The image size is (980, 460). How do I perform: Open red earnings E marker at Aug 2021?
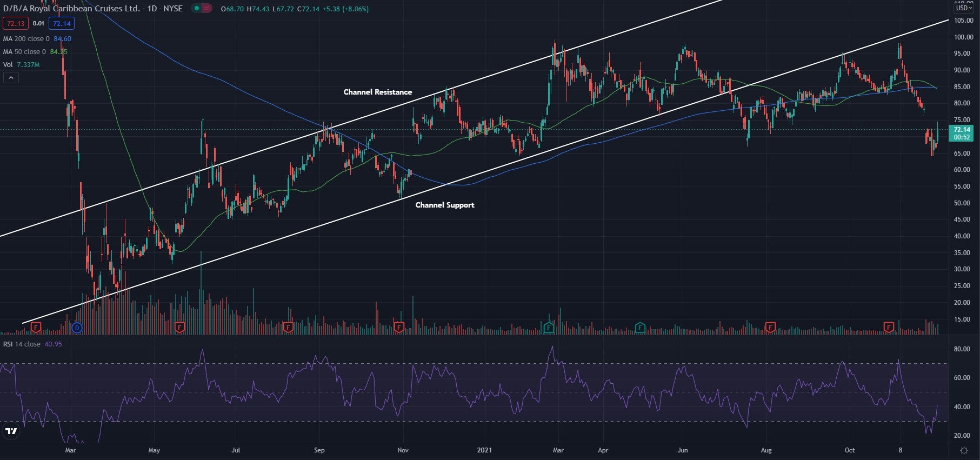tap(770, 328)
